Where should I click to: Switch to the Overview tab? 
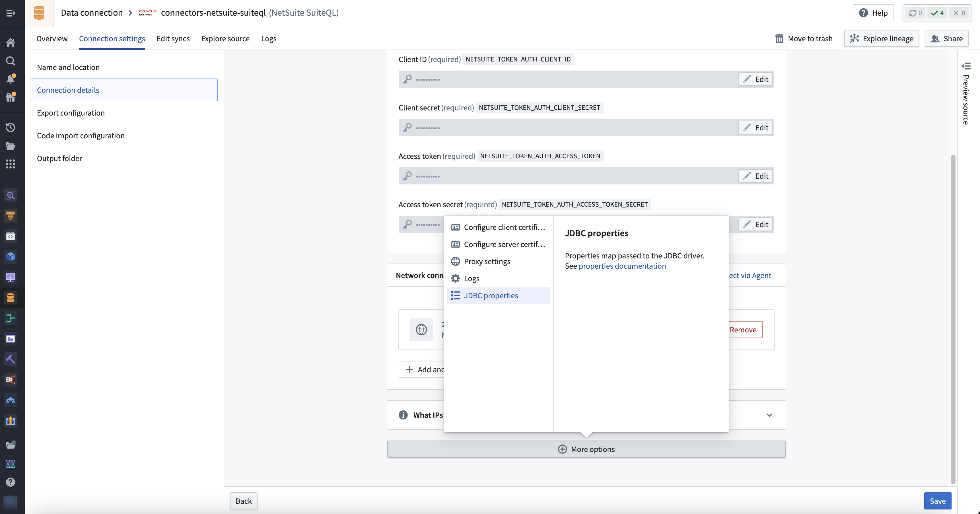coord(52,38)
